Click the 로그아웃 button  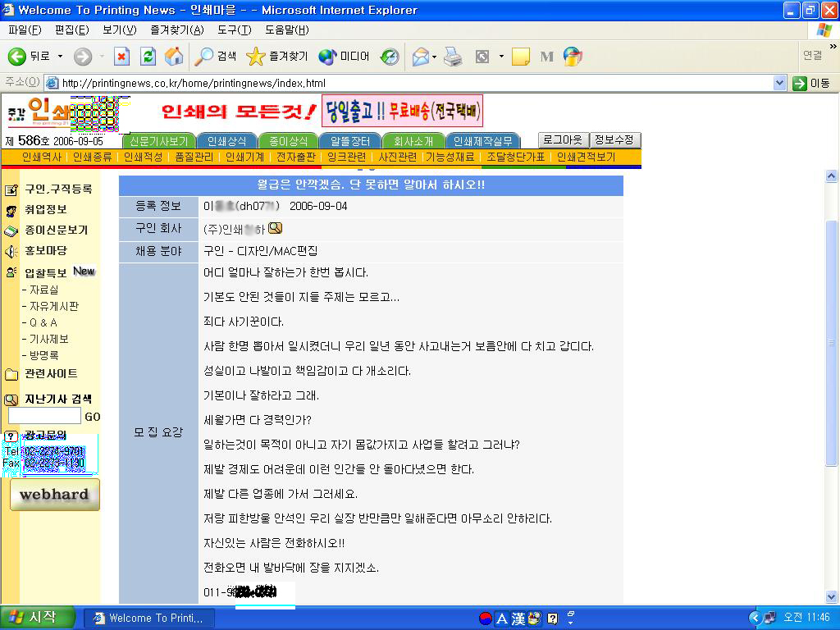pyautogui.click(x=562, y=140)
